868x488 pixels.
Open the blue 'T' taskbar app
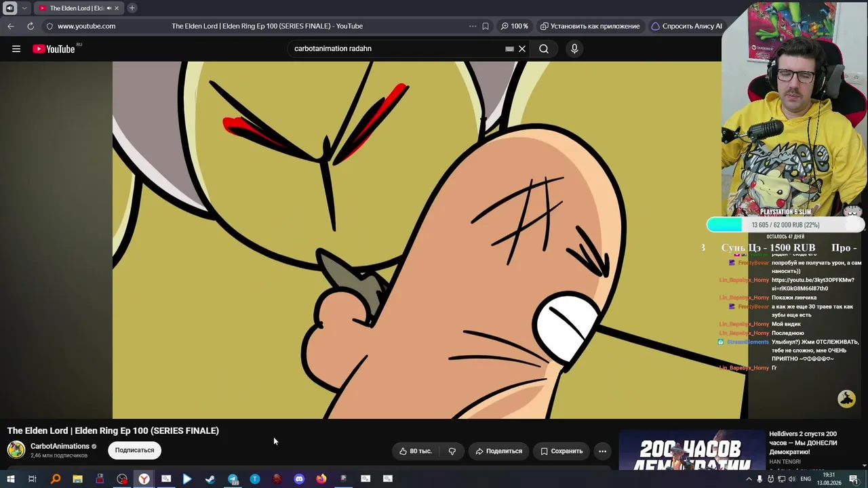pyautogui.click(x=255, y=479)
